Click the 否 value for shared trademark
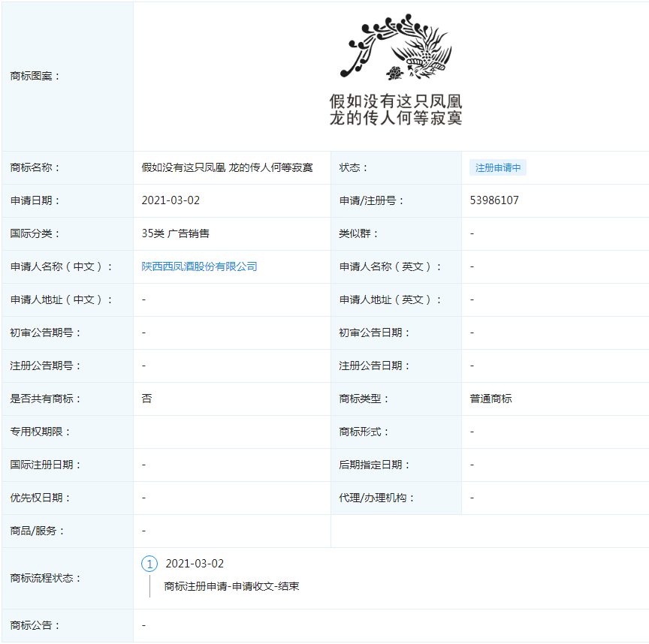Image resolution: width=649 pixels, height=644 pixels. coord(146,399)
